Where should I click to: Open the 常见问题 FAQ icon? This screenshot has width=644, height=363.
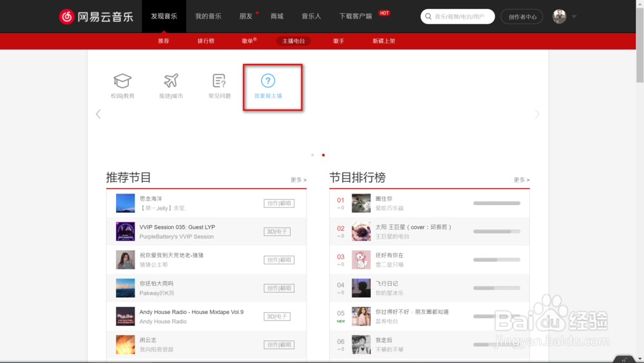tap(220, 81)
